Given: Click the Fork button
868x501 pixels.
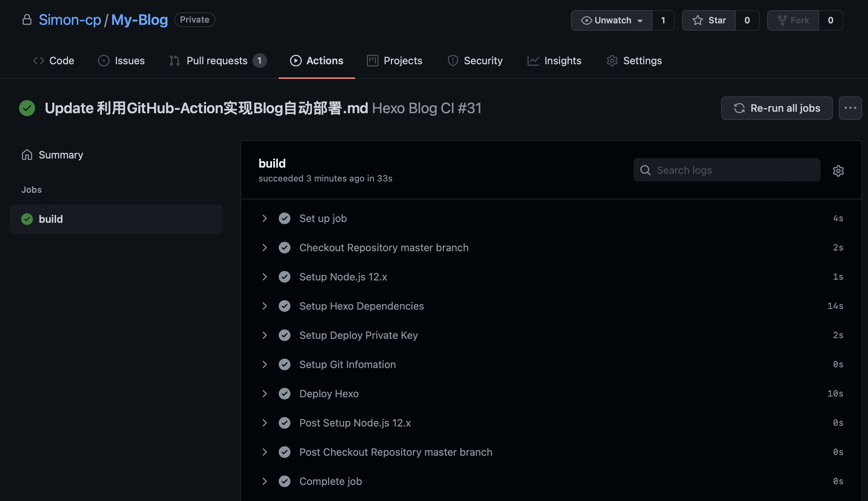Looking at the screenshot, I should (793, 20).
